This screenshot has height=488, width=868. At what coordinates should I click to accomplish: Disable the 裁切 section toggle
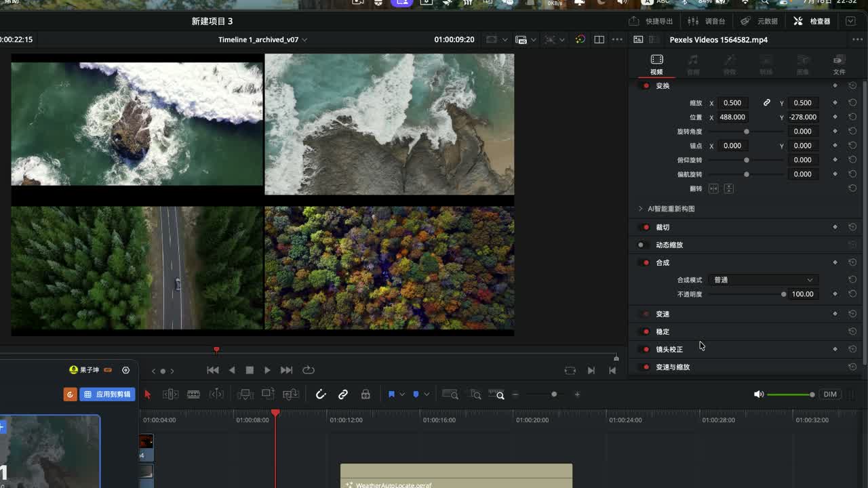point(646,227)
